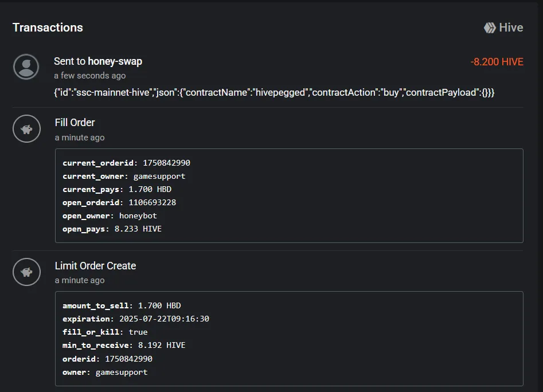This screenshot has width=543, height=392.
Task: Click the ssc-mainnet-hive JSON memo text
Action: [x=274, y=92]
